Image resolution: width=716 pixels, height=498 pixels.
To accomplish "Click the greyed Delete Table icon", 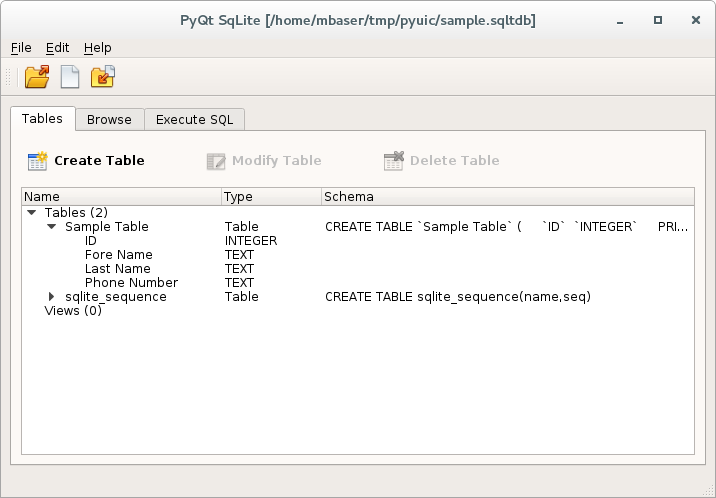I will 394,161.
